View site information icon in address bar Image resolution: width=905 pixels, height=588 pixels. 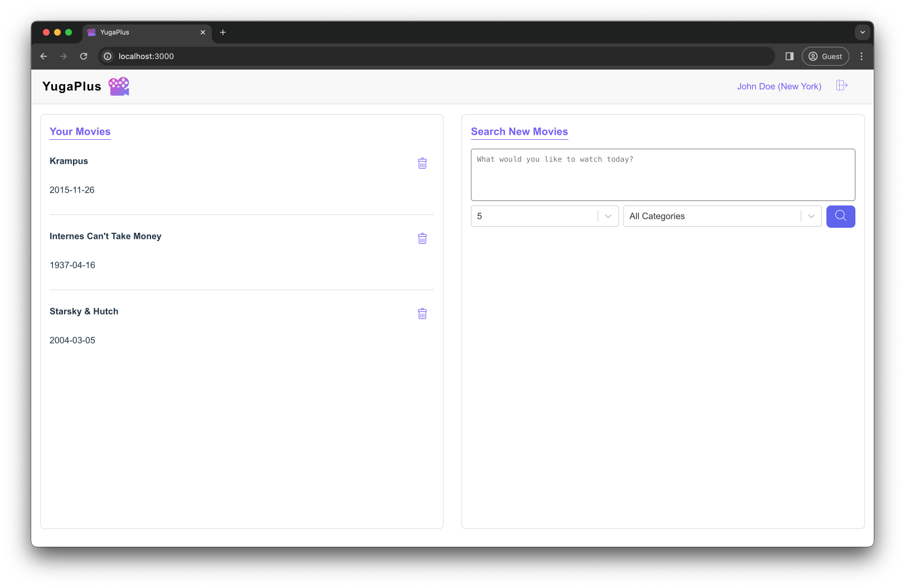click(108, 56)
